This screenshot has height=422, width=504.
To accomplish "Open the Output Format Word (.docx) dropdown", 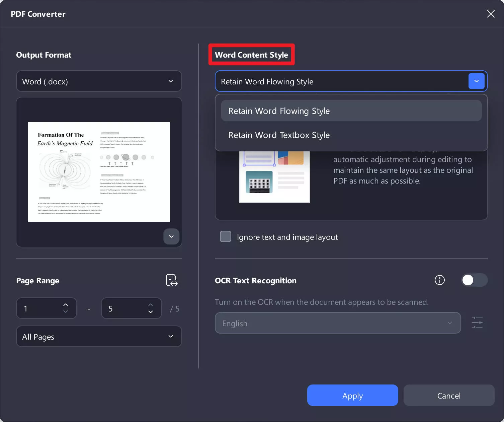I will 99,81.
